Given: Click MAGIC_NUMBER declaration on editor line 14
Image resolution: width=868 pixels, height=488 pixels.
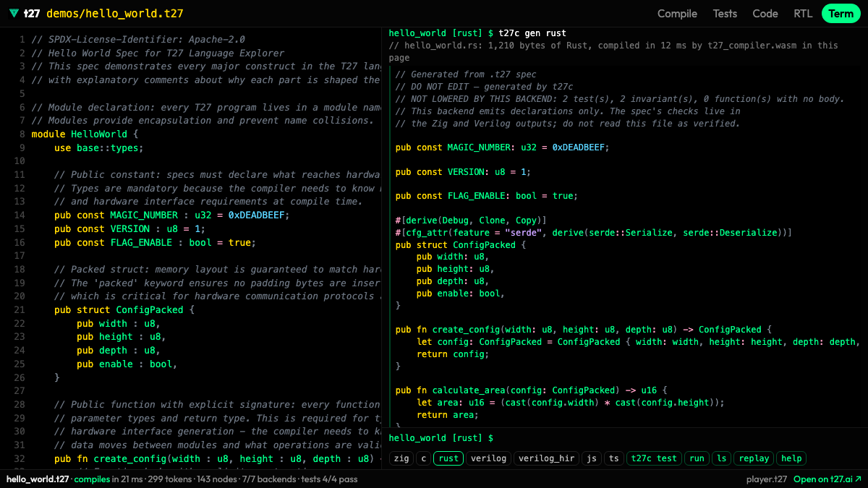Looking at the screenshot, I should point(171,215).
